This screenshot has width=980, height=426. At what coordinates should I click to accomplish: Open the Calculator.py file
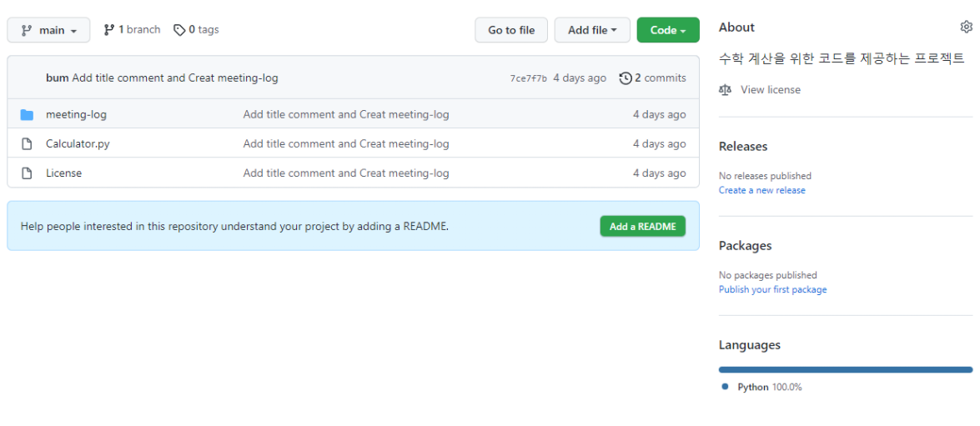click(x=78, y=143)
